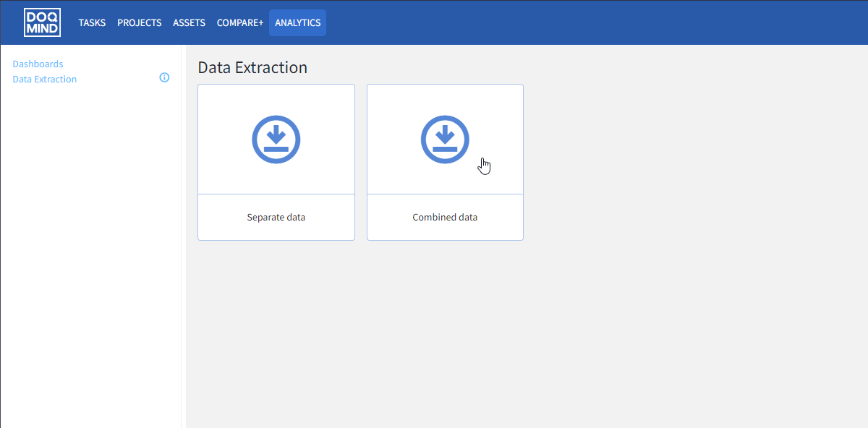The image size is (868, 428).
Task: Click the divider line under Separate data icon
Action: 276,194
